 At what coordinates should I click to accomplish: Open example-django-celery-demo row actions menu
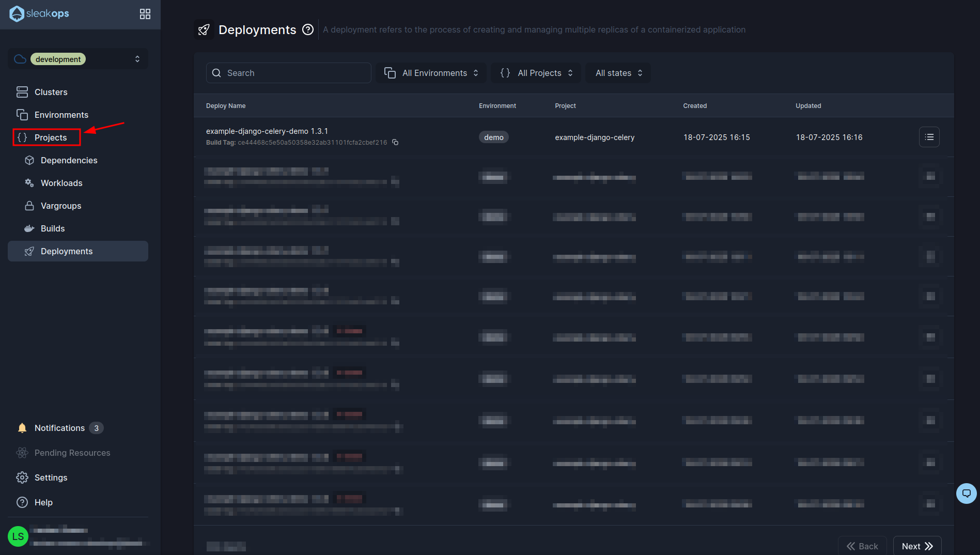tap(929, 137)
